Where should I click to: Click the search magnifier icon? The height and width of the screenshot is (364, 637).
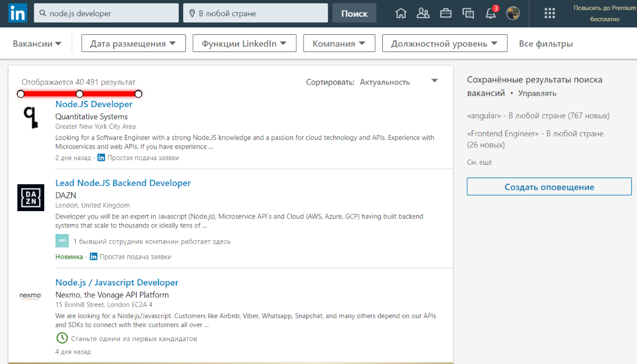click(43, 13)
